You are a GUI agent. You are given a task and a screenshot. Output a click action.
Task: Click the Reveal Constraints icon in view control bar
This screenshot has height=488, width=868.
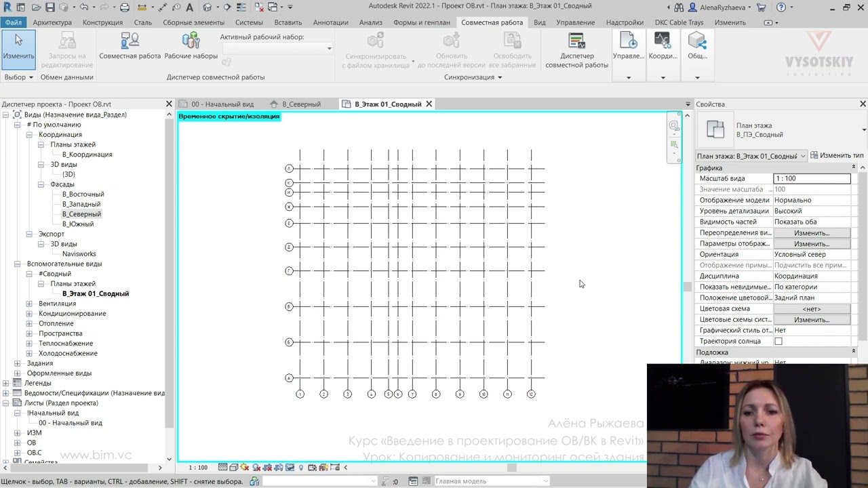[x=334, y=467]
